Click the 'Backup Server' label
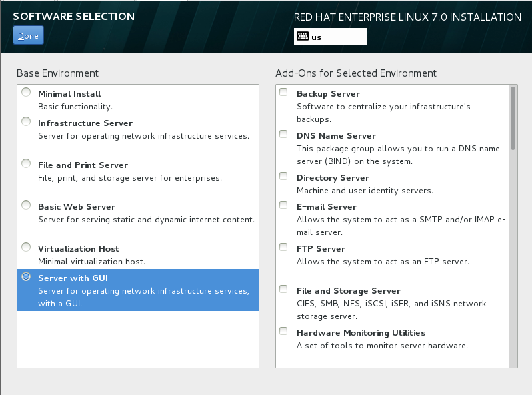The image size is (532, 395). point(329,93)
